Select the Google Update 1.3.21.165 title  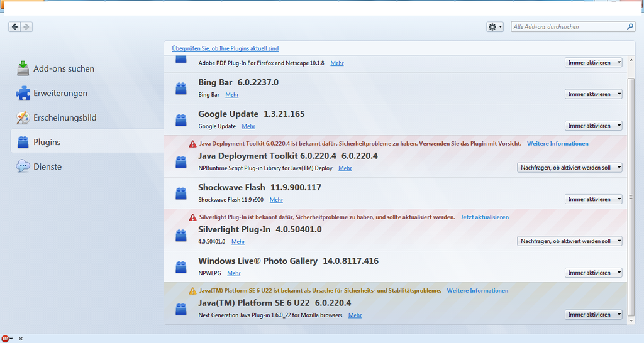click(x=252, y=114)
